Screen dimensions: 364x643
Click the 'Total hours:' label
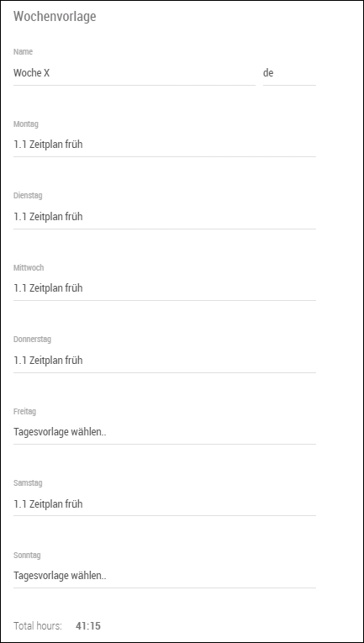click(x=38, y=626)
